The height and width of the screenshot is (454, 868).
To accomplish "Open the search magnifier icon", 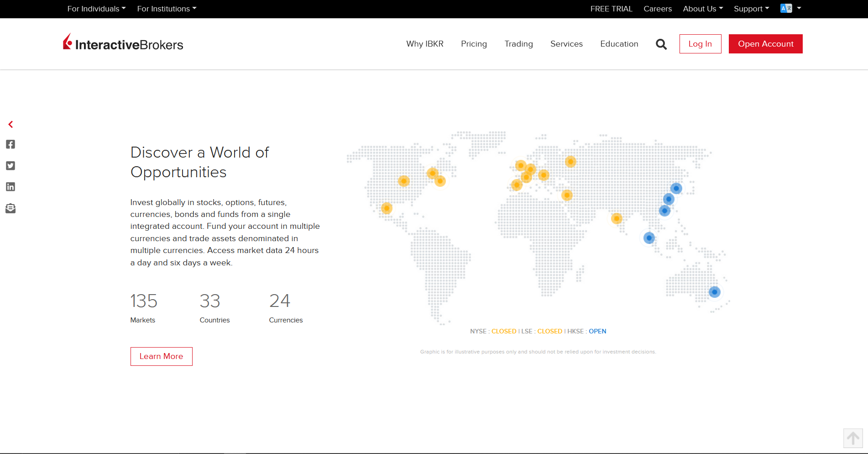I will tap(661, 44).
